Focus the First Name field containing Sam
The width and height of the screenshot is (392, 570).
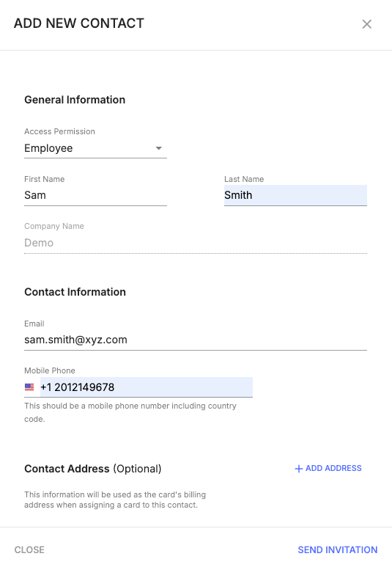(x=95, y=195)
